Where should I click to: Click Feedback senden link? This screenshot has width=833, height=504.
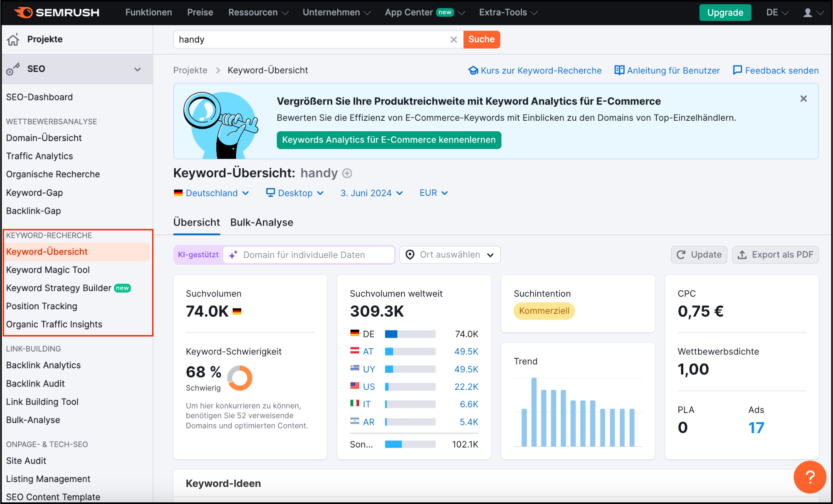(x=776, y=71)
